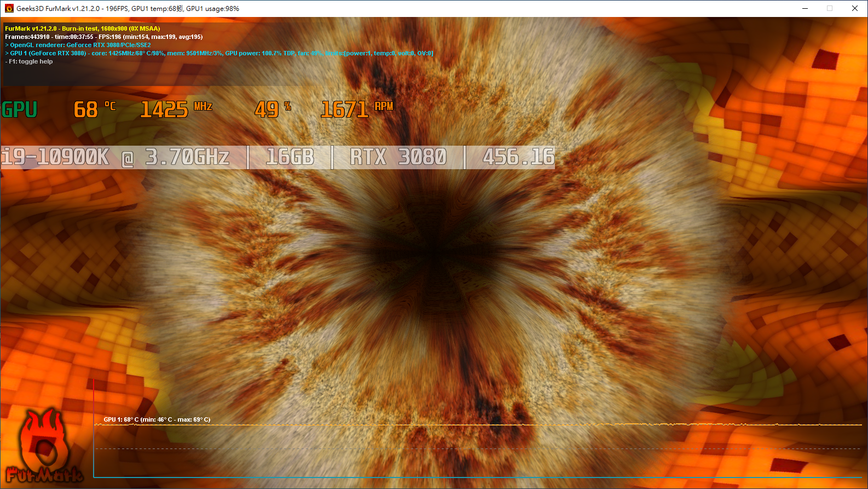
Task: Click the 'GPU 1: 68° C (min: 46° C' graph label
Action: coord(157,419)
